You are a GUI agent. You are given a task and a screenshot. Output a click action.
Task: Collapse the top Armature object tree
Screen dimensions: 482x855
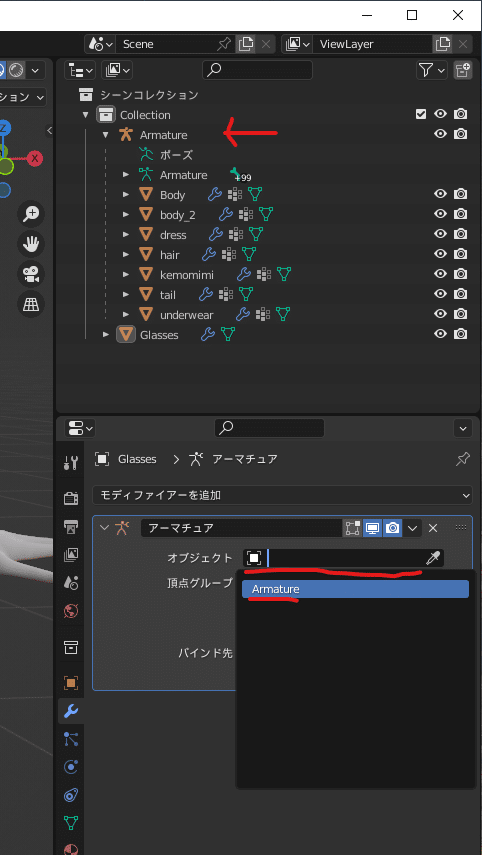point(106,135)
